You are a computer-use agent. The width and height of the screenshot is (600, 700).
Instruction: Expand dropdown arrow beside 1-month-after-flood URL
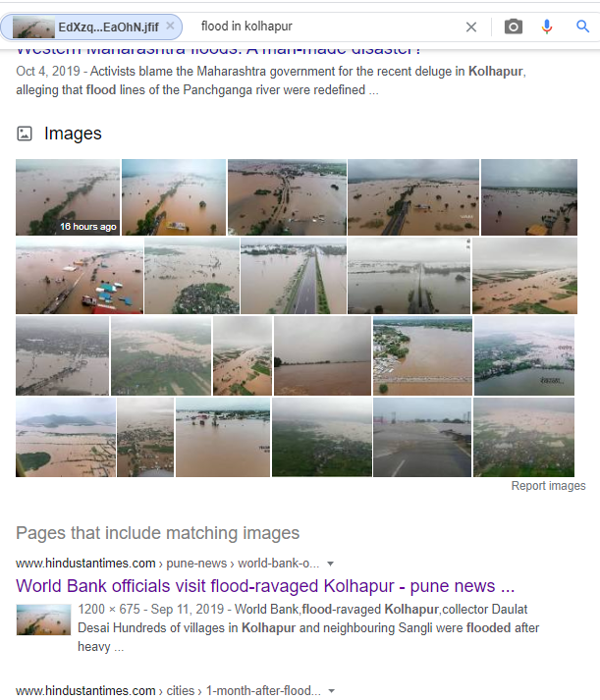point(331,691)
